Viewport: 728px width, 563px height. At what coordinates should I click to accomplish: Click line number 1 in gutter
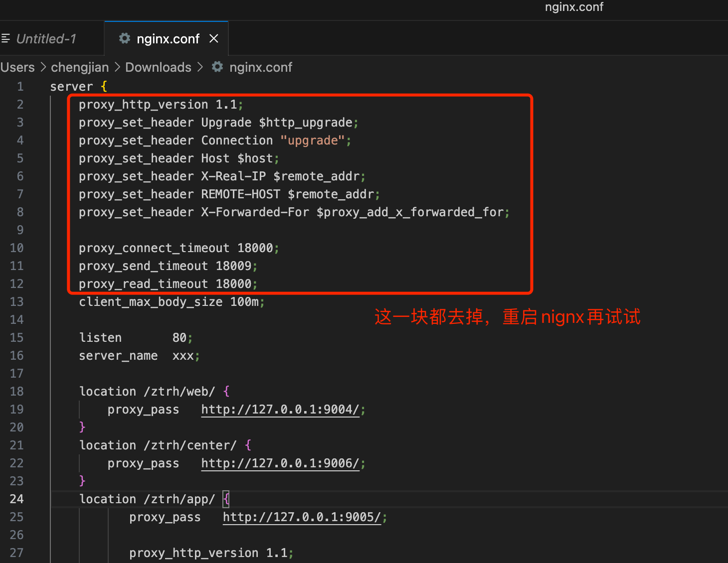pyautogui.click(x=20, y=87)
